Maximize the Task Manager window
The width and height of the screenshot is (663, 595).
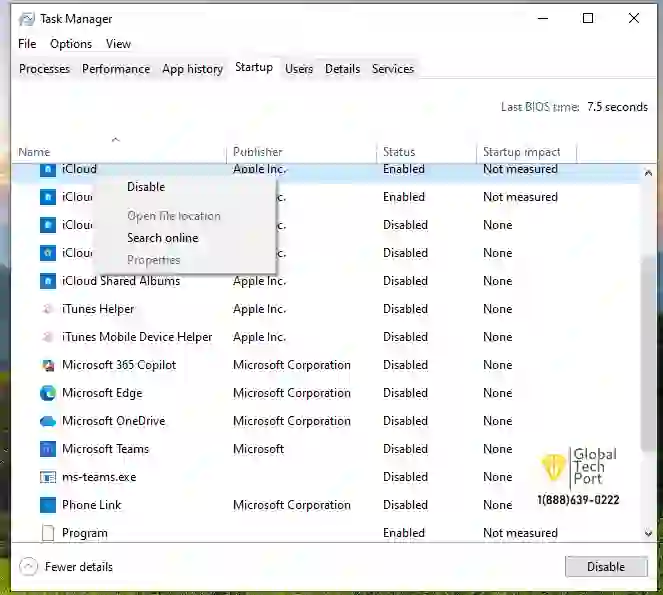click(588, 19)
